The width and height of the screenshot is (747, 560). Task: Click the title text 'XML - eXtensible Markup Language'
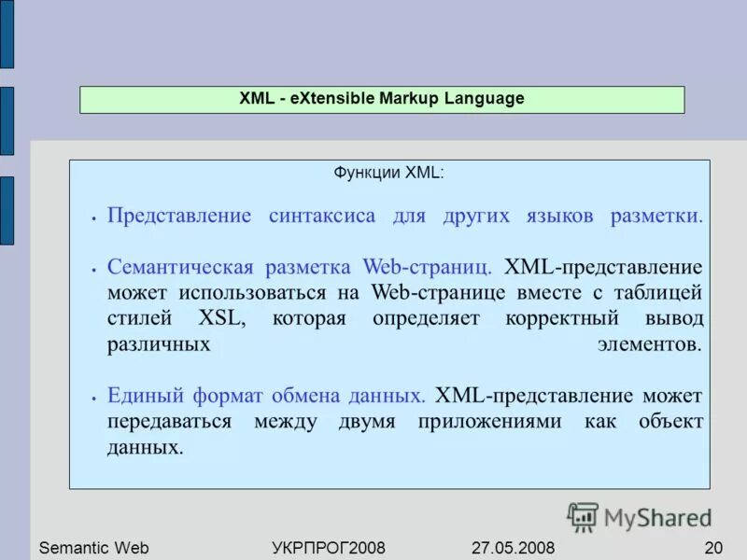(381, 97)
